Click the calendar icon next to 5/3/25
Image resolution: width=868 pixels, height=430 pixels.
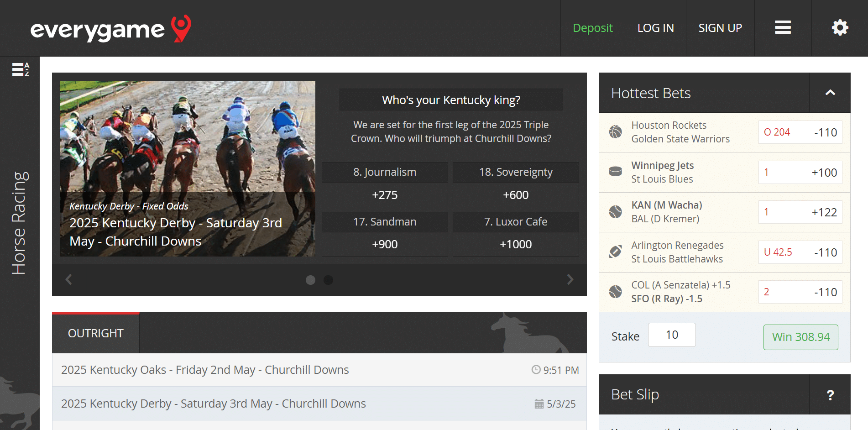[539, 404]
